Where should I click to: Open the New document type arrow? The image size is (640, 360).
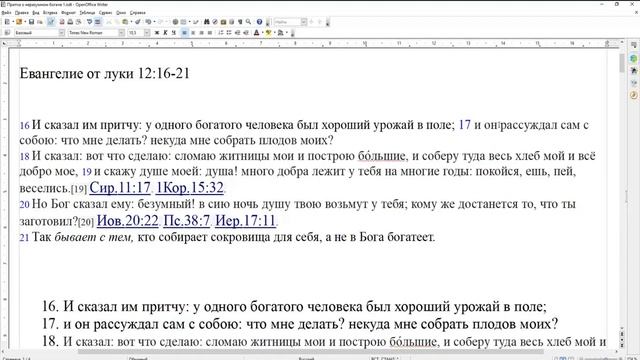coord(13,22)
